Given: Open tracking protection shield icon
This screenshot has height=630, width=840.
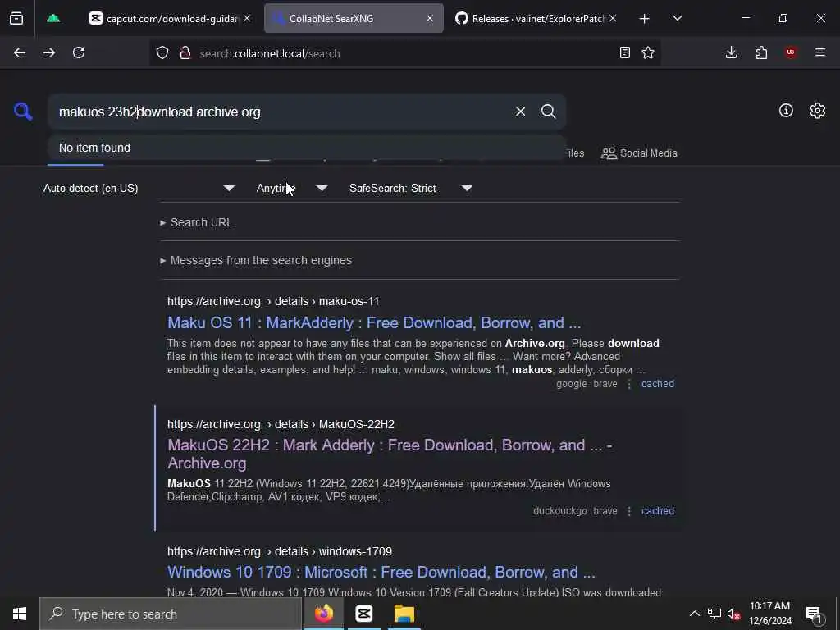Looking at the screenshot, I should click(162, 52).
